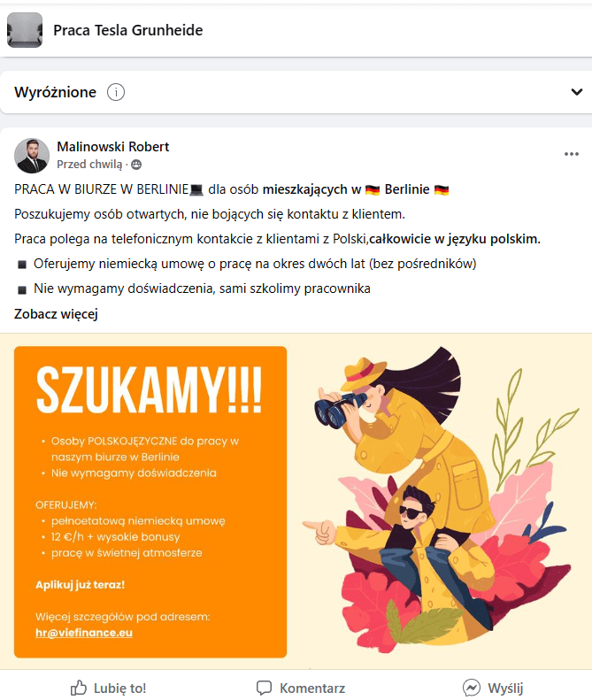Click the Komentarz speech bubble icon

264,688
